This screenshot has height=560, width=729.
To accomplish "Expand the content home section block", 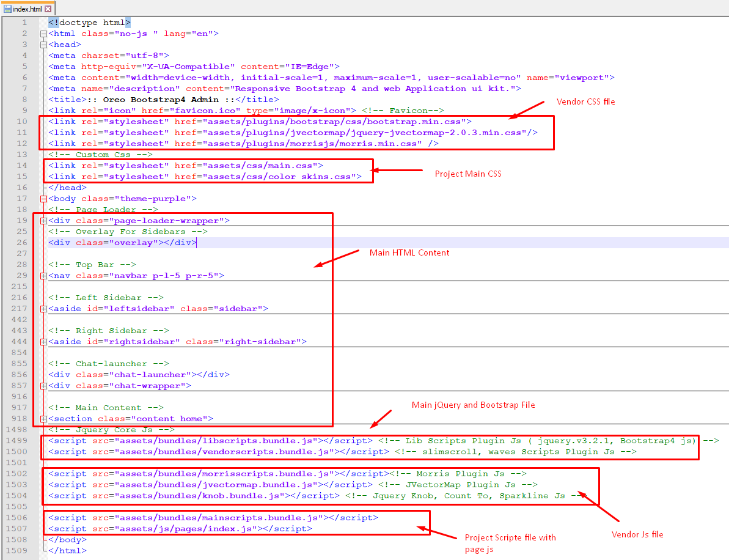I will coord(43,419).
